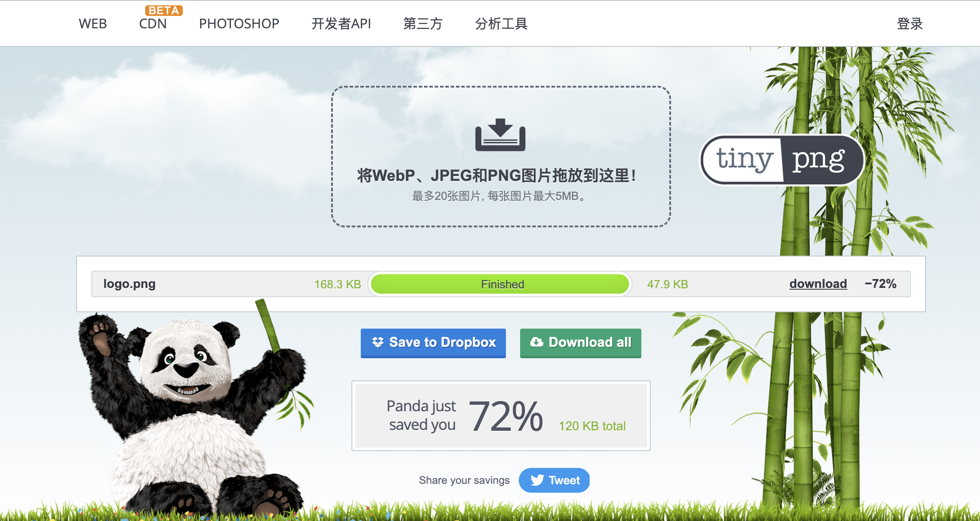Click the Dropbox icon on the blue button
Image resolution: width=980 pixels, height=521 pixels.
(x=378, y=342)
